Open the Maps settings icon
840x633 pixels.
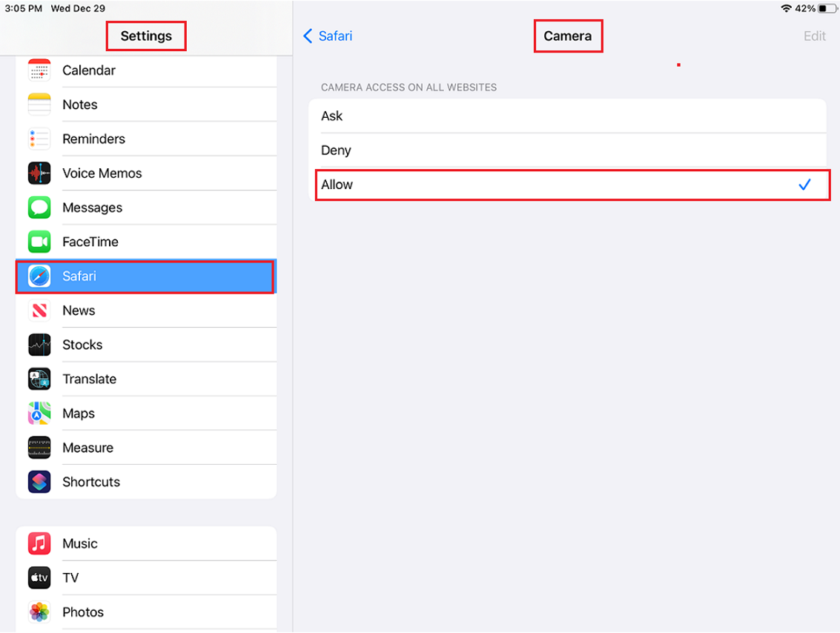point(39,413)
